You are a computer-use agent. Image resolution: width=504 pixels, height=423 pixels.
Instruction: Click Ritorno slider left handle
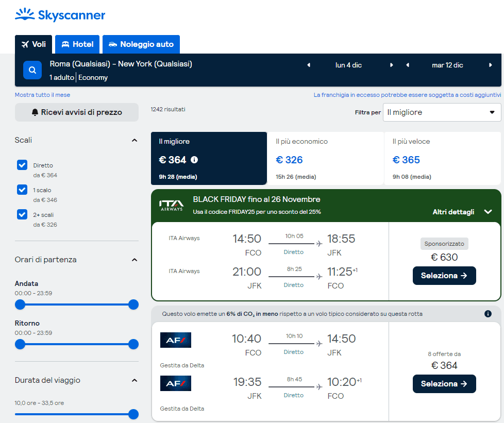[x=20, y=344]
